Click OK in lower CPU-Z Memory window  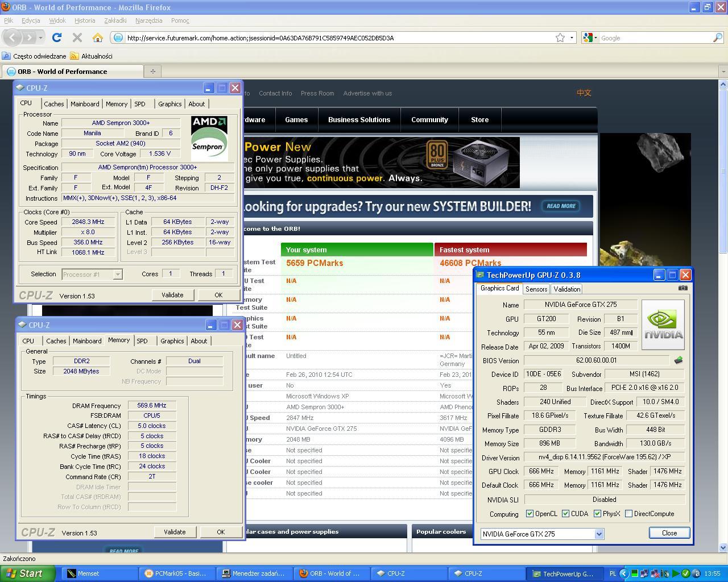221,532
